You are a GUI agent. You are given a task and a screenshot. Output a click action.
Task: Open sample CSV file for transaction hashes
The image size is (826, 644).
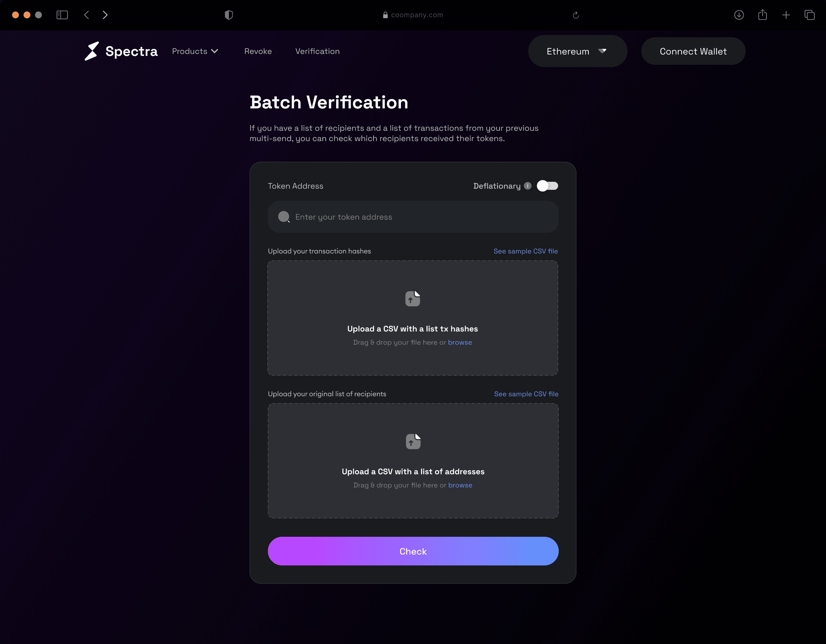pos(525,251)
